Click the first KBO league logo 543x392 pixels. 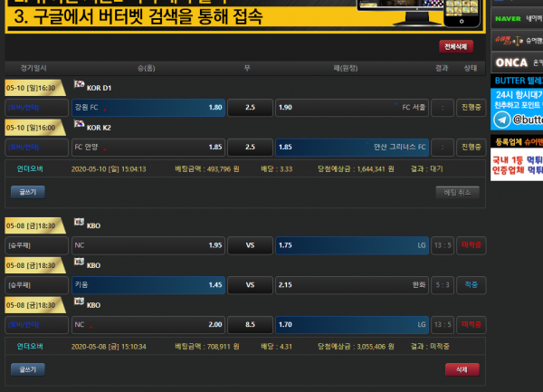tap(79, 222)
